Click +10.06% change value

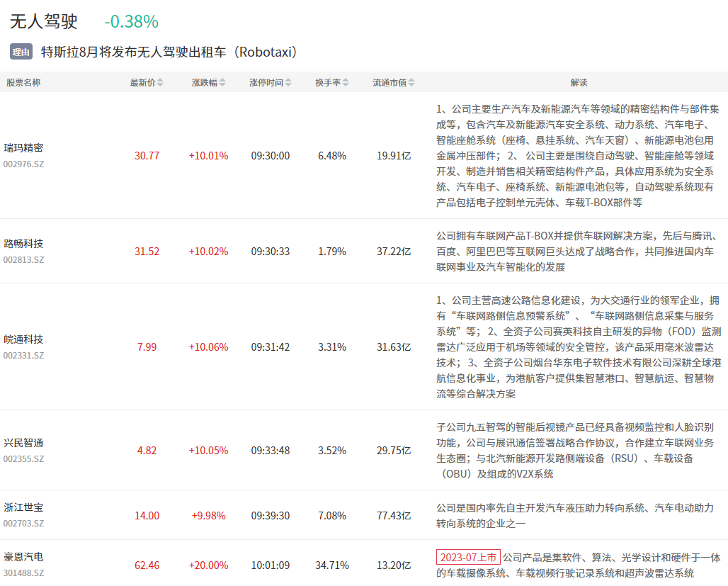tap(208, 347)
